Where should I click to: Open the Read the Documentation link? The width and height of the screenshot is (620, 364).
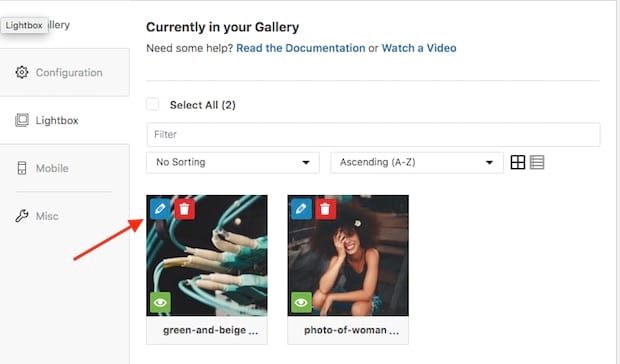[x=301, y=48]
